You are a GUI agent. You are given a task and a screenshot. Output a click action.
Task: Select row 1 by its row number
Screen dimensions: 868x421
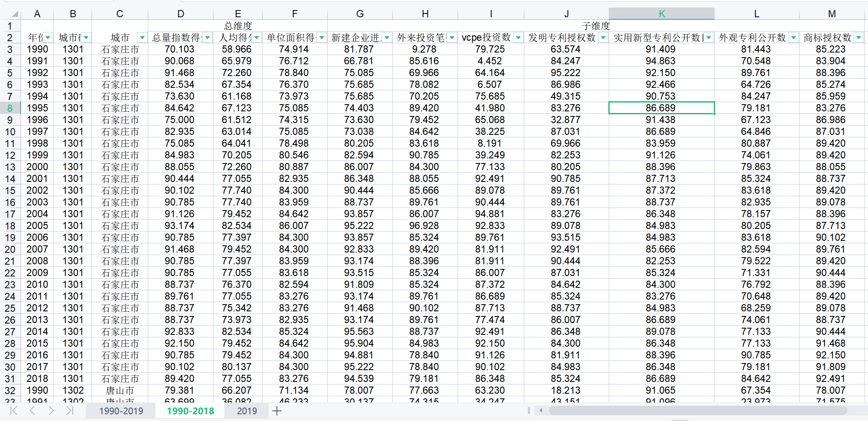[x=10, y=26]
